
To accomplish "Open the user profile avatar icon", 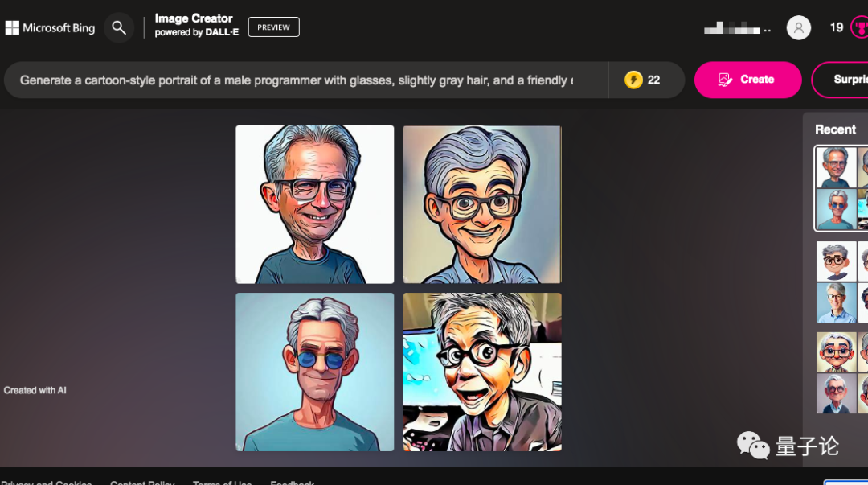I will [798, 27].
